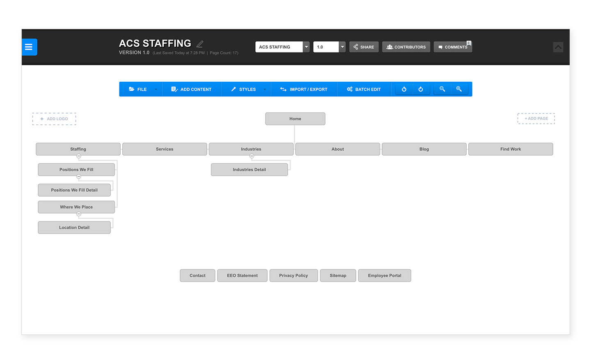The image size is (591, 364).
Task: Expand the FILE menu arrow
Action: [156, 89]
